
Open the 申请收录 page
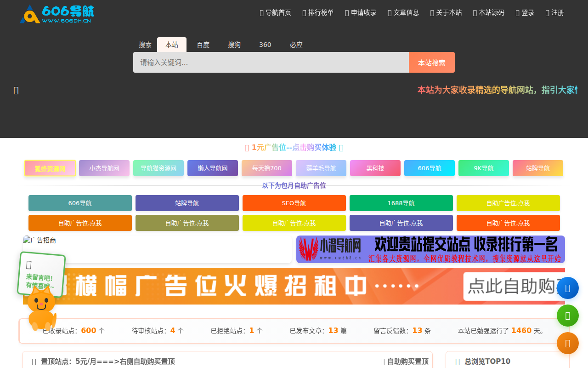click(361, 13)
